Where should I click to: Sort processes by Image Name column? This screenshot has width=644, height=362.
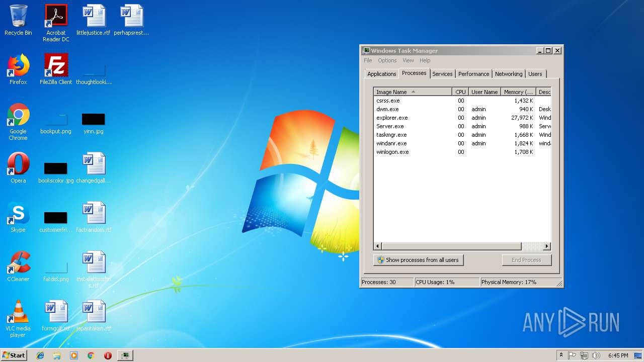[x=413, y=92]
